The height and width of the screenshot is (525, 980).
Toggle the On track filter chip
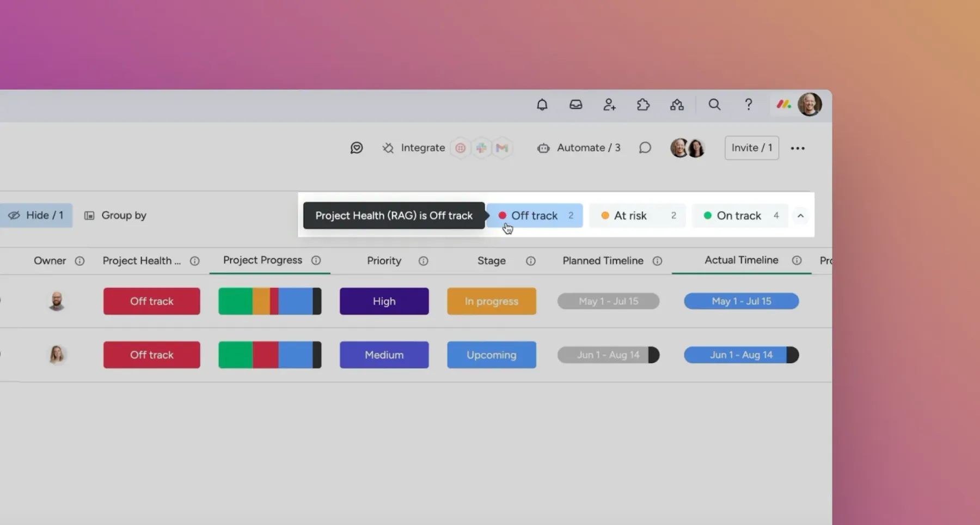(739, 216)
